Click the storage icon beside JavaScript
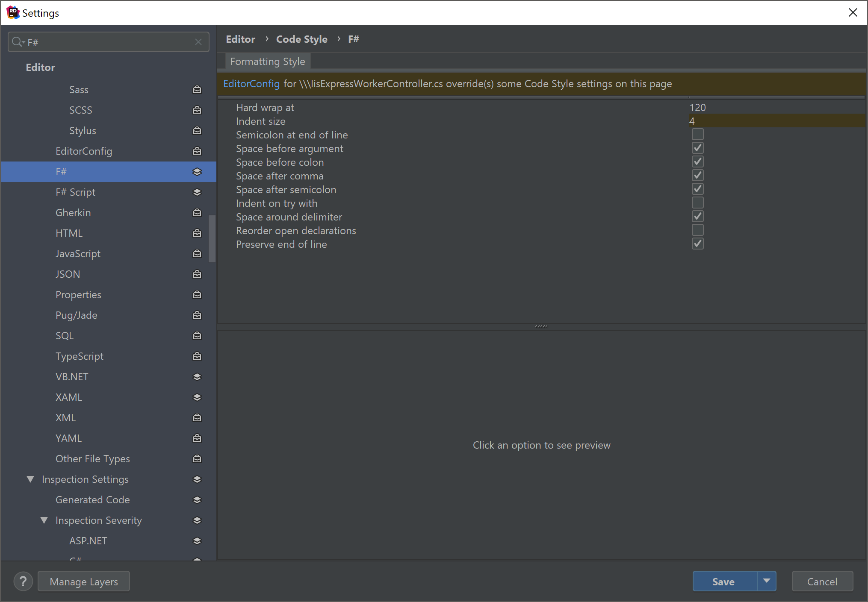This screenshot has width=868, height=602. (197, 254)
